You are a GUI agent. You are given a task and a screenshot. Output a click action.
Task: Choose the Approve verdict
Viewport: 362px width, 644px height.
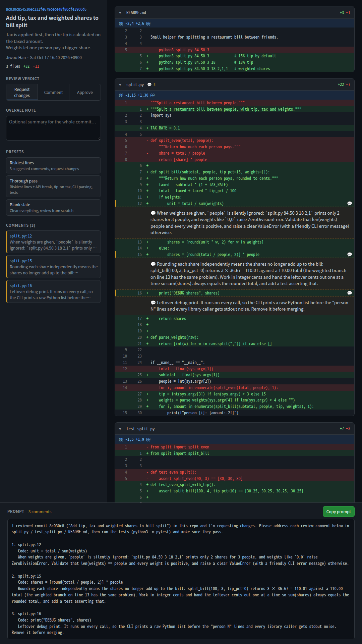(85, 92)
